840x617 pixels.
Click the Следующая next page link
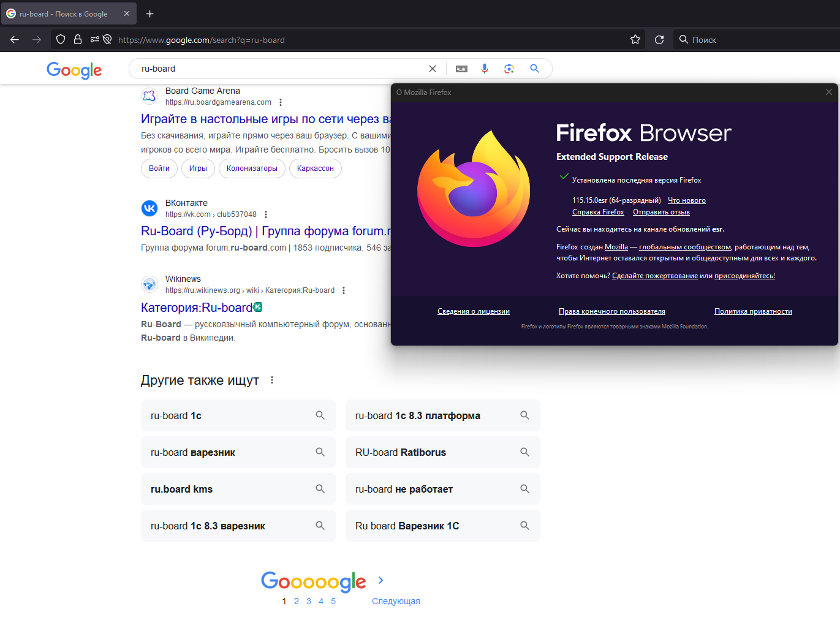tap(396, 601)
